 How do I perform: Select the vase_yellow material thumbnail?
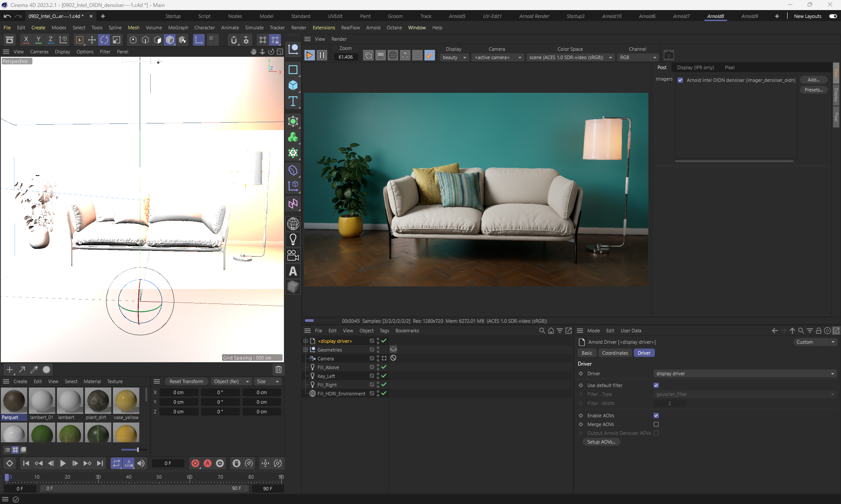[x=126, y=401]
